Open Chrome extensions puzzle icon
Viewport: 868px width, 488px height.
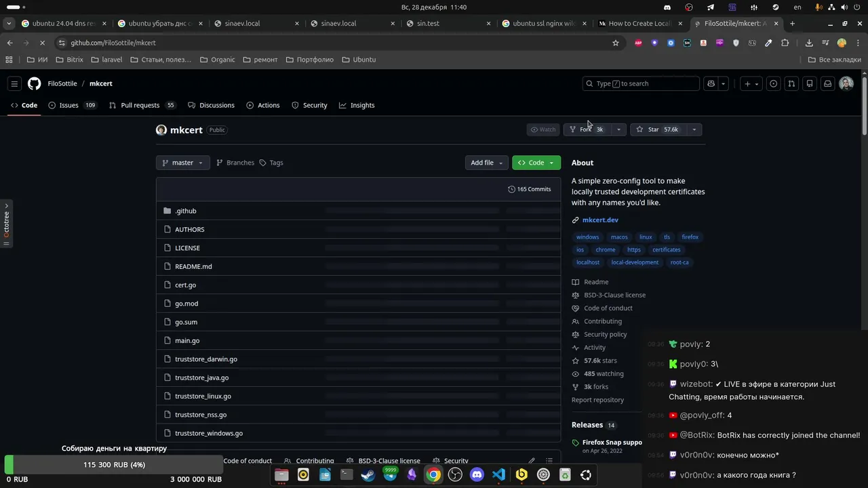point(785,43)
